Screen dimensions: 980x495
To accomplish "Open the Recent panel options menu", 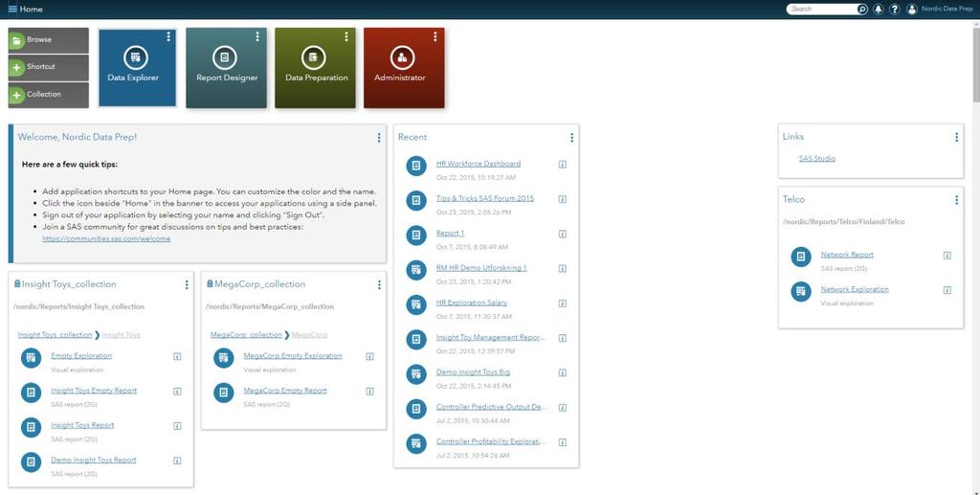I will [x=571, y=138].
